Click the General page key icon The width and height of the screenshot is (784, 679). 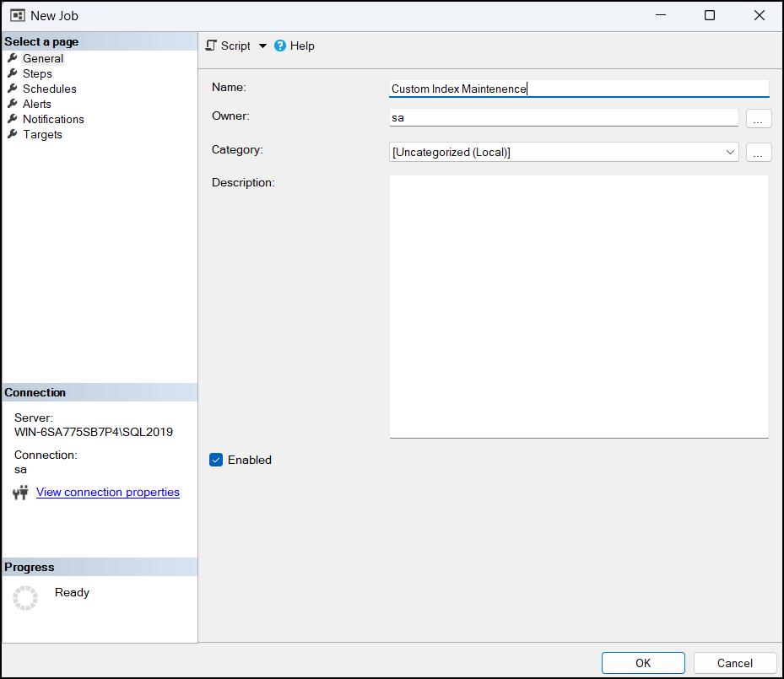[x=12, y=58]
